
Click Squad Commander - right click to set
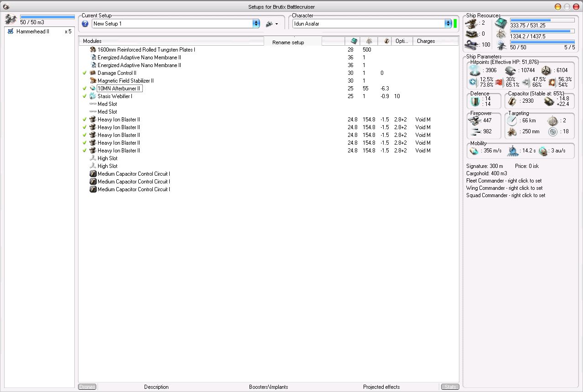[506, 195]
